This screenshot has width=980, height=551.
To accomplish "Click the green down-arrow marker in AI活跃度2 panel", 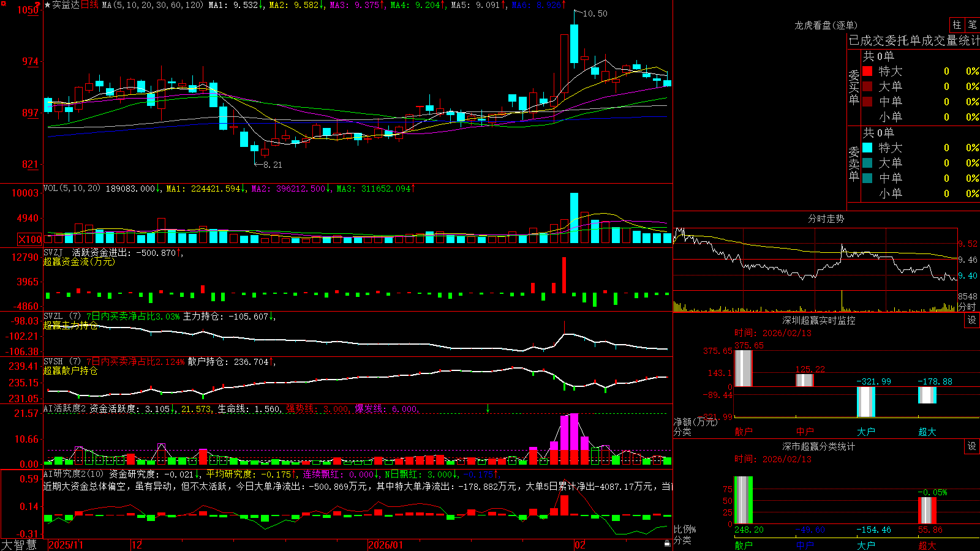I will [488, 408].
